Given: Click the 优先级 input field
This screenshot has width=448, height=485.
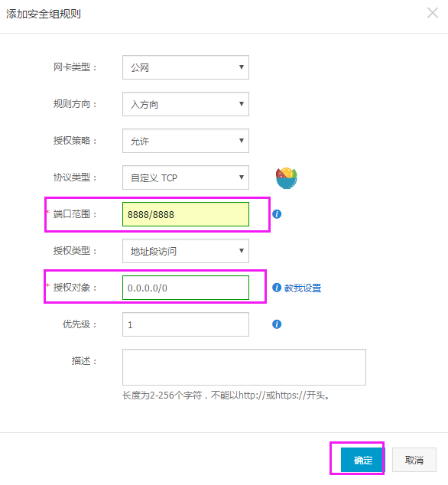Looking at the screenshot, I should click(186, 324).
